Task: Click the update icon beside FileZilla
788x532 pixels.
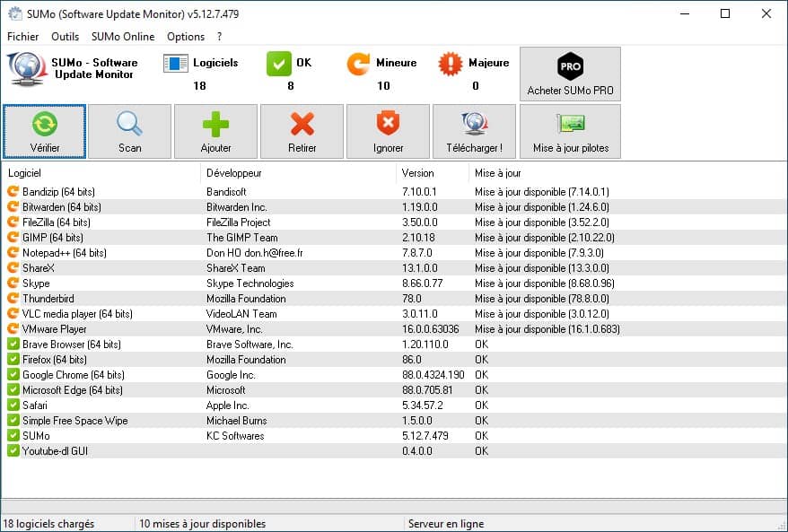Action: pyautogui.click(x=13, y=222)
